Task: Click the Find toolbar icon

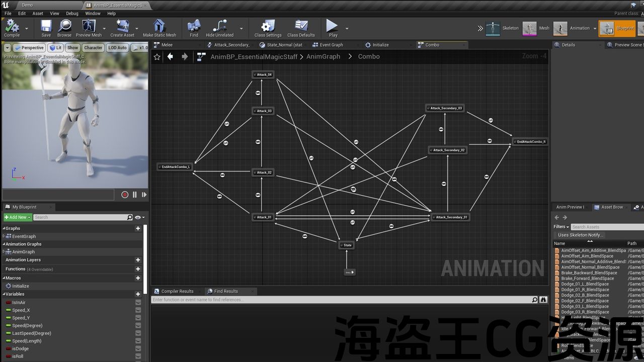Action: [x=194, y=28]
